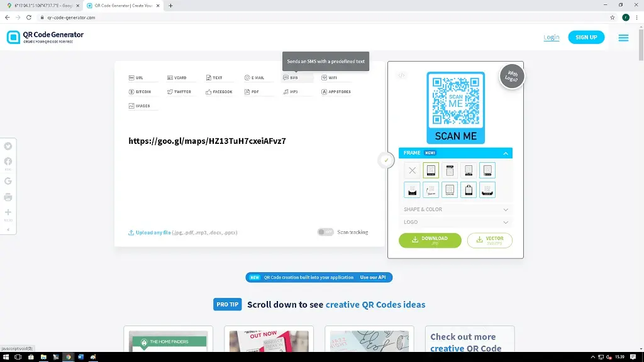
Task: Open File Explorer from the taskbar
Action: (43, 357)
